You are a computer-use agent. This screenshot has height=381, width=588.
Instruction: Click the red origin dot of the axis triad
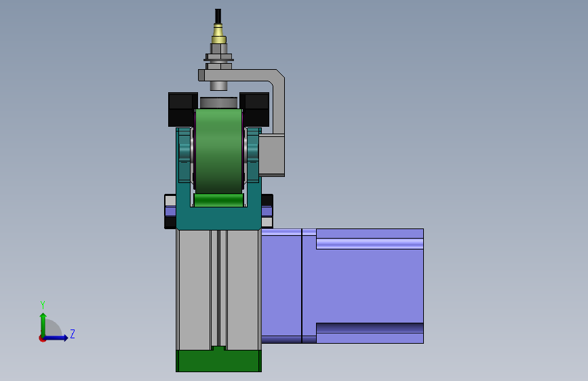click(x=42, y=338)
